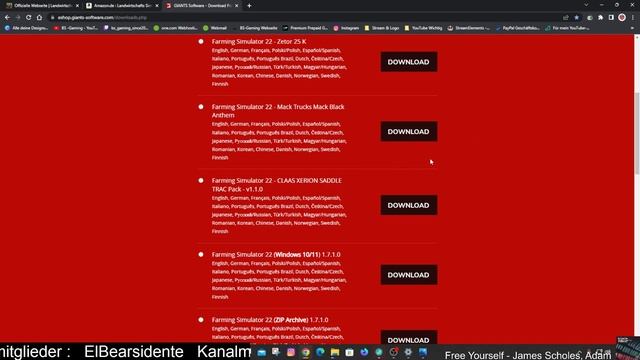
Task: Bookmark this page with star icon
Action: point(576,18)
